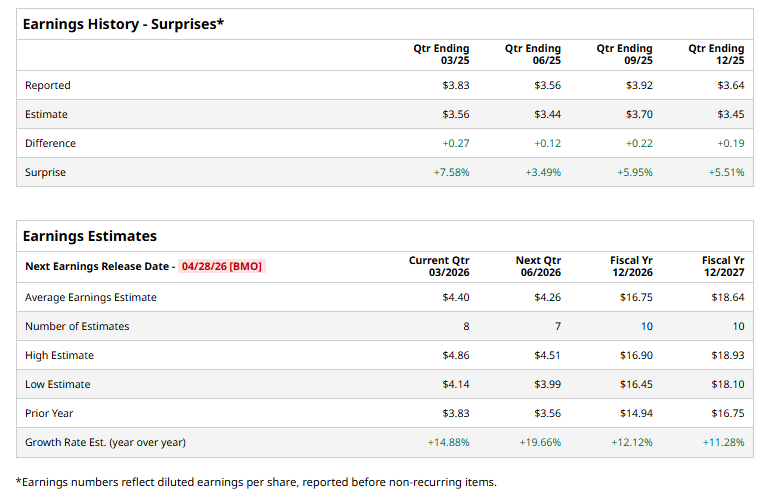
Task: Select the Reported row label
Action: click(48, 86)
